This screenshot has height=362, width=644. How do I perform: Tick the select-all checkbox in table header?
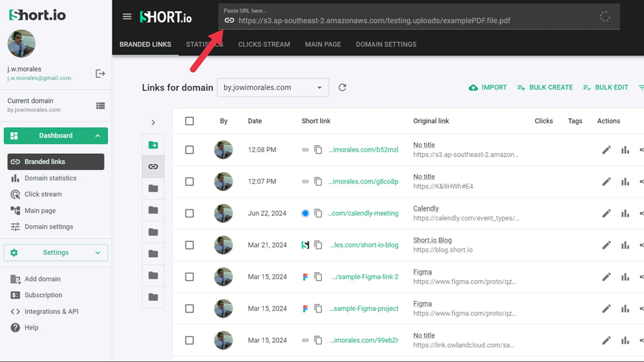[x=190, y=121]
